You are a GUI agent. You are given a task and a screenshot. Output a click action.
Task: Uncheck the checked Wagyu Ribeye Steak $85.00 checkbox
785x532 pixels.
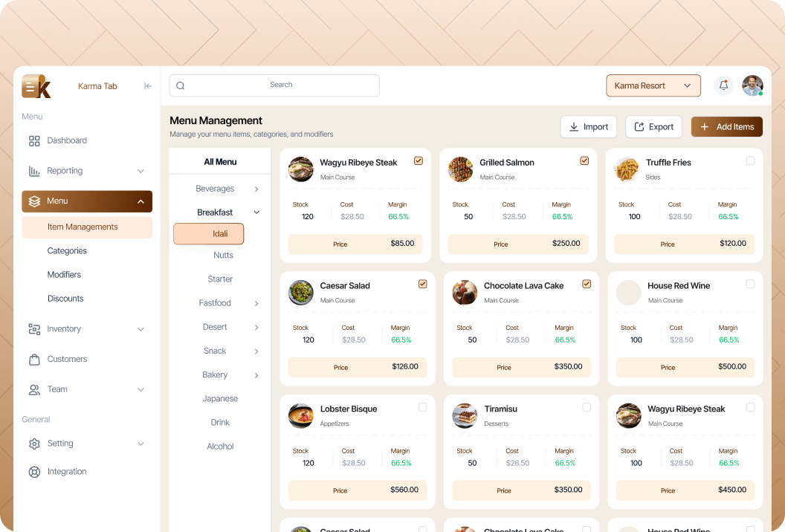(x=419, y=160)
